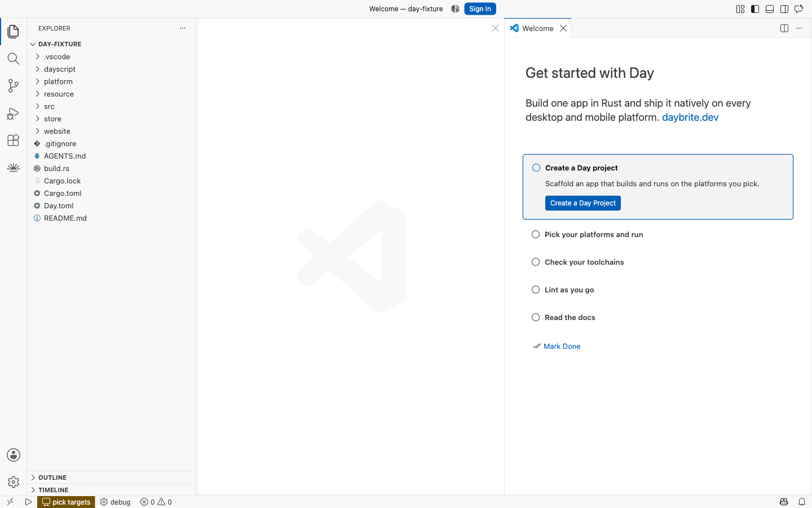Open the build.rs file
The image size is (812, 508).
click(x=112, y=168)
